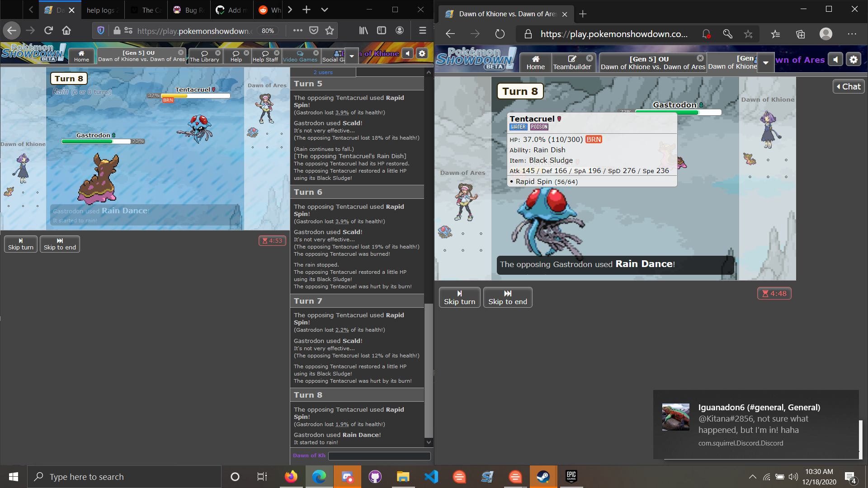Click Skip to end in the right battle

pyautogui.click(x=508, y=297)
